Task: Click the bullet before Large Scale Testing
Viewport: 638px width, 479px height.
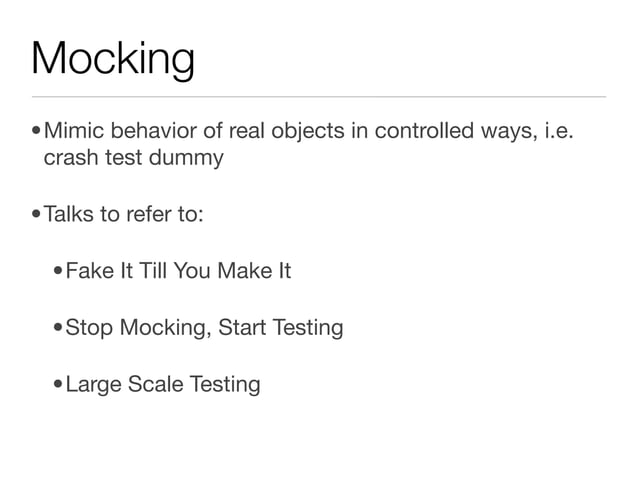Action: [58, 383]
